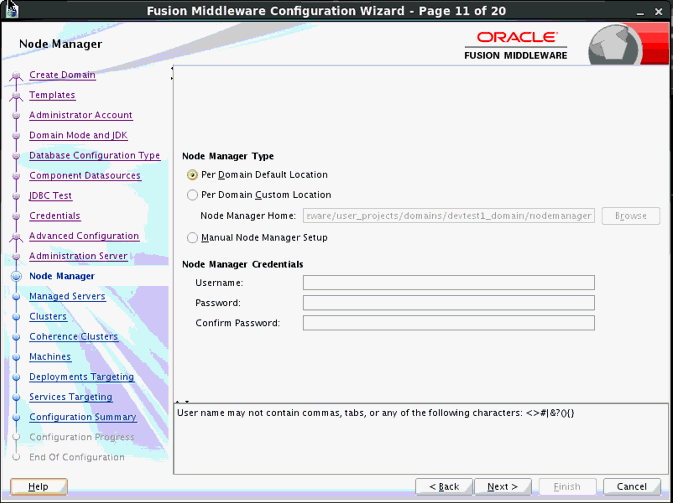Viewport: 673px width, 503px height.
Task: Click the Clusters step bullet icon
Action: coord(16,316)
